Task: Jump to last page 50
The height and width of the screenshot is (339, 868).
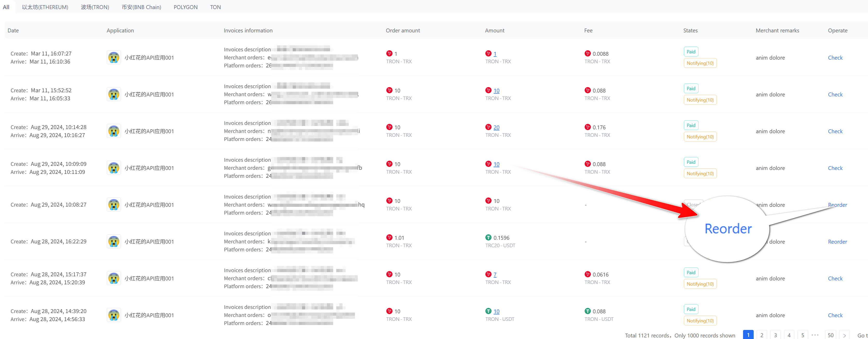Action: click(830, 335)
